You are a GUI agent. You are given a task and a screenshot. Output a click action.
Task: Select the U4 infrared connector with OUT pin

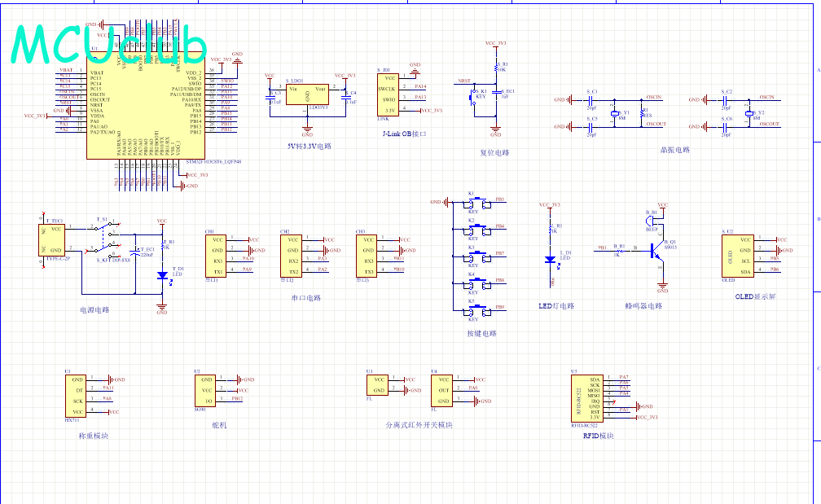442,391
